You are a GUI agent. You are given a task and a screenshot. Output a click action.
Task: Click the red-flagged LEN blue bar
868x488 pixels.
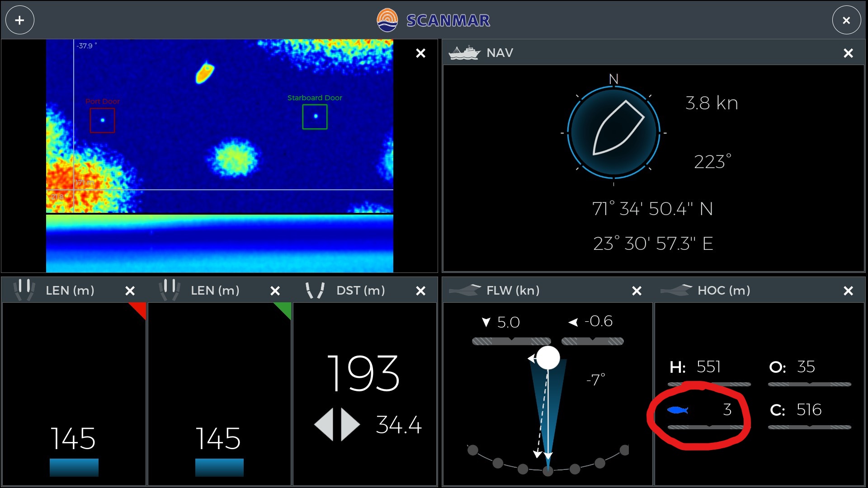pos(74,467)
